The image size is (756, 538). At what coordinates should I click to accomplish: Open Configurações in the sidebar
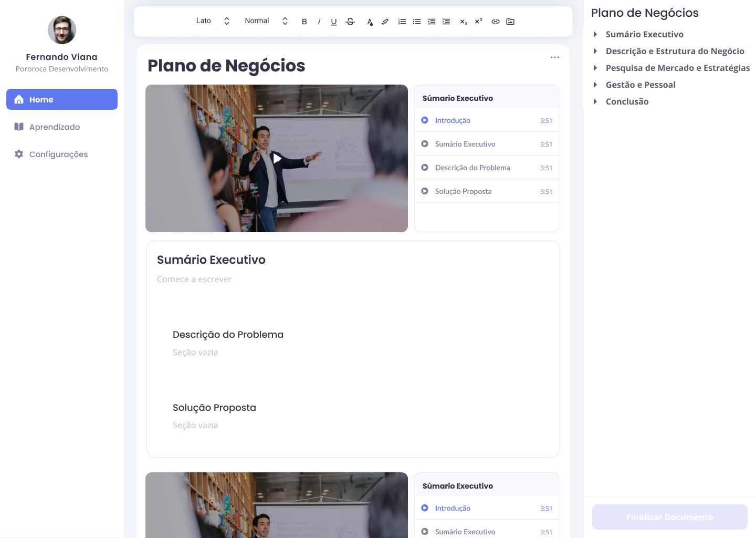(x=62, y=154)
